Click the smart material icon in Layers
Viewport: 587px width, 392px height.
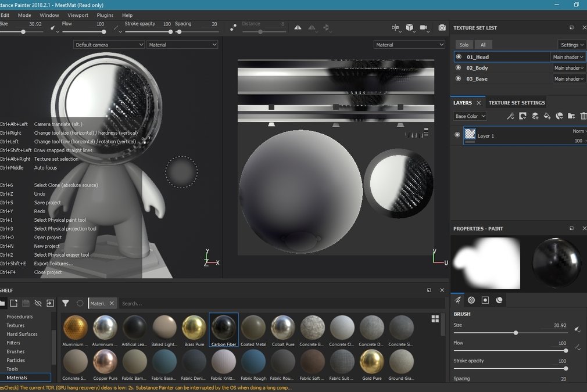coord(559,116)
